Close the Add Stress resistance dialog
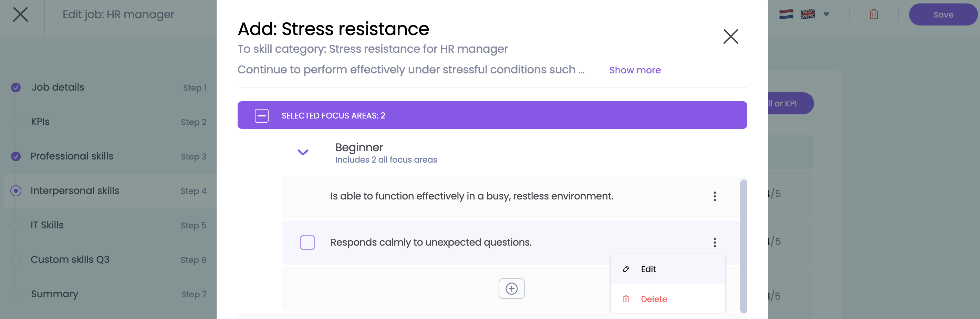The width and height of the screenshot is (980, 319). point(730,37)
